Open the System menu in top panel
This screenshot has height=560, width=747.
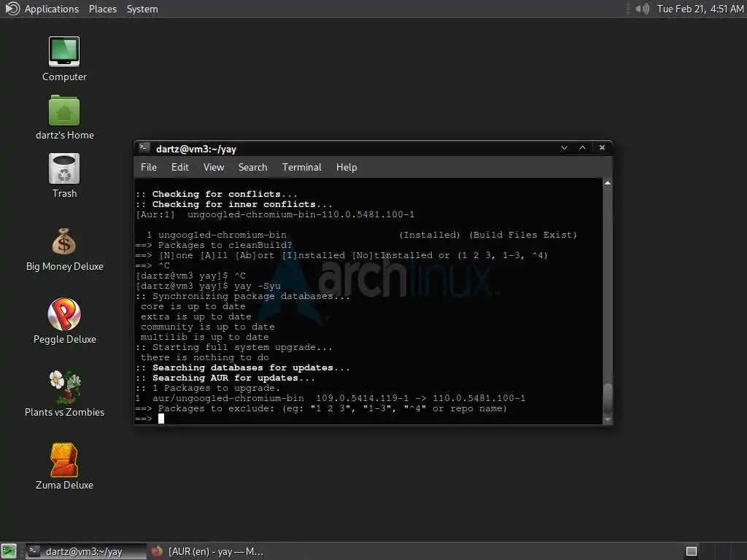142,9
